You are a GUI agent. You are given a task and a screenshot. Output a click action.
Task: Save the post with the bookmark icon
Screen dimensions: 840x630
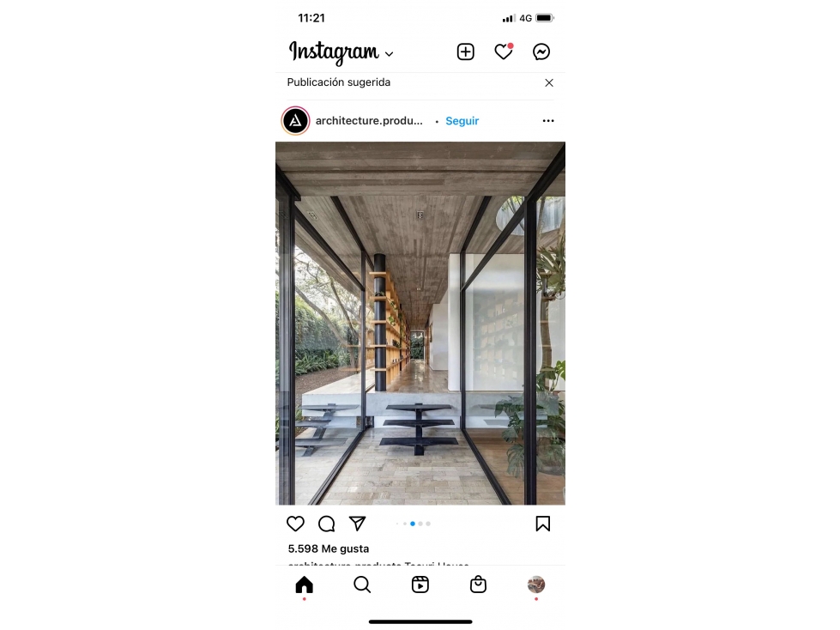[x=542, y=524]
